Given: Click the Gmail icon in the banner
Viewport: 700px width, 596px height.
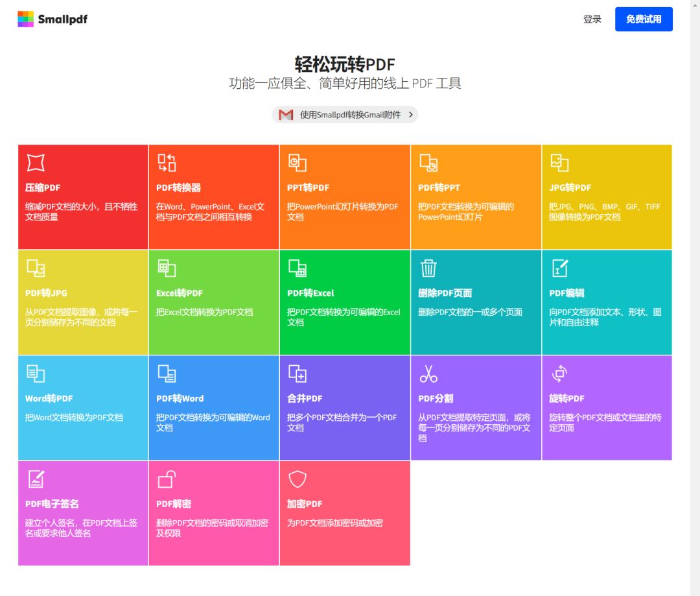Looking at the screenshot, I should [x=286, y=115].
